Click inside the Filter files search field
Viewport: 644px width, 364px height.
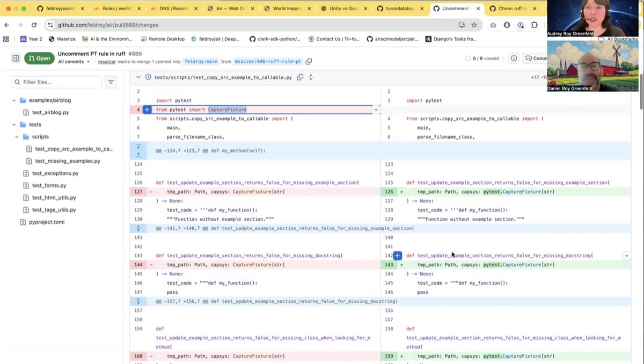56,82
